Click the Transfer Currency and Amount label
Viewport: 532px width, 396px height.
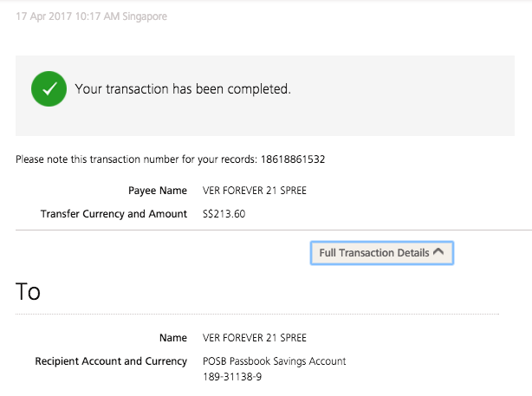pyautogui.click(x=114, y=214)
